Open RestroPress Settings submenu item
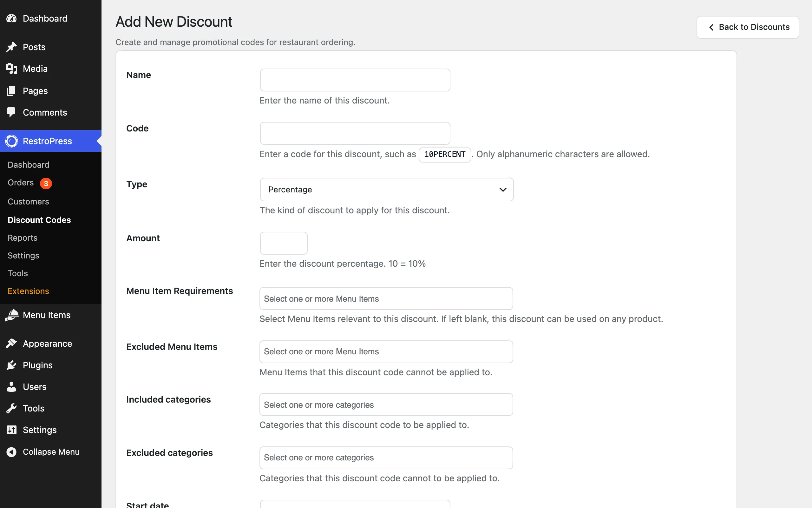This screenshot has width=812, height=508. pyautogui.click(x=23, y=255)
